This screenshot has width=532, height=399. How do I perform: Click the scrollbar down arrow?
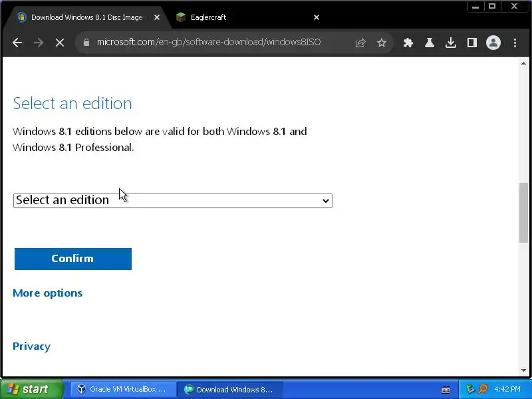pyautogui.click(x=523, y=370)
